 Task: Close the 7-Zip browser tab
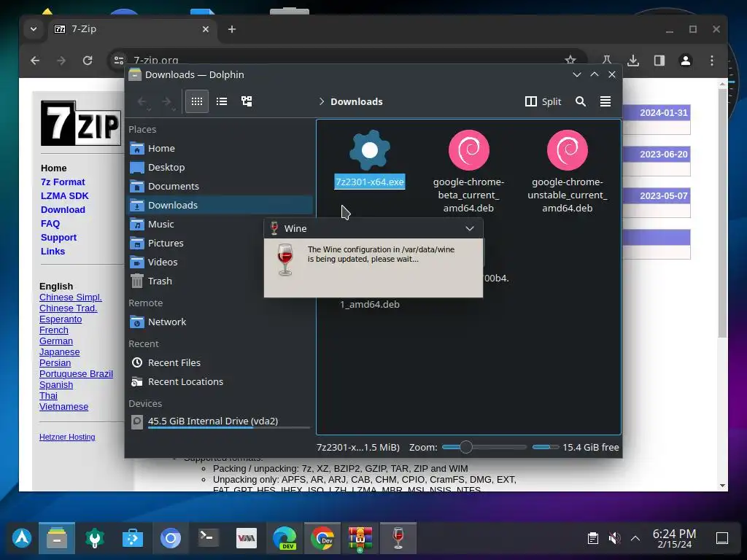point(205,29)
